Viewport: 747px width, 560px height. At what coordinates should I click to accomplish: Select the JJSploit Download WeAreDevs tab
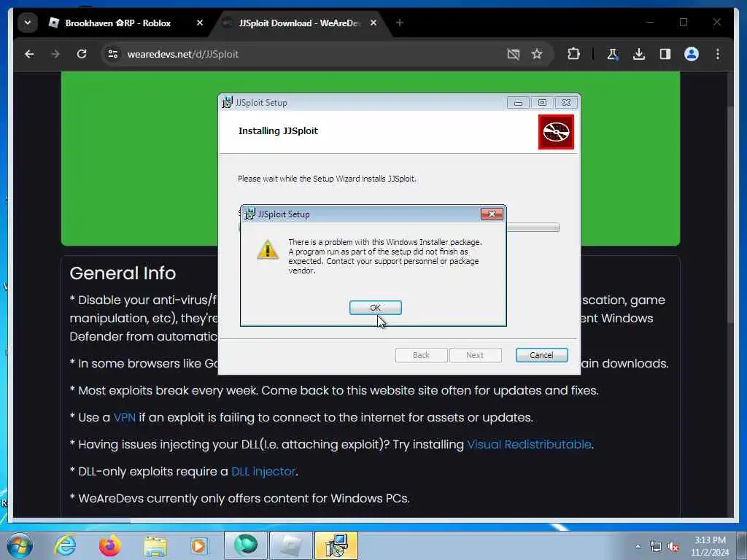click(x=299, y=23)
